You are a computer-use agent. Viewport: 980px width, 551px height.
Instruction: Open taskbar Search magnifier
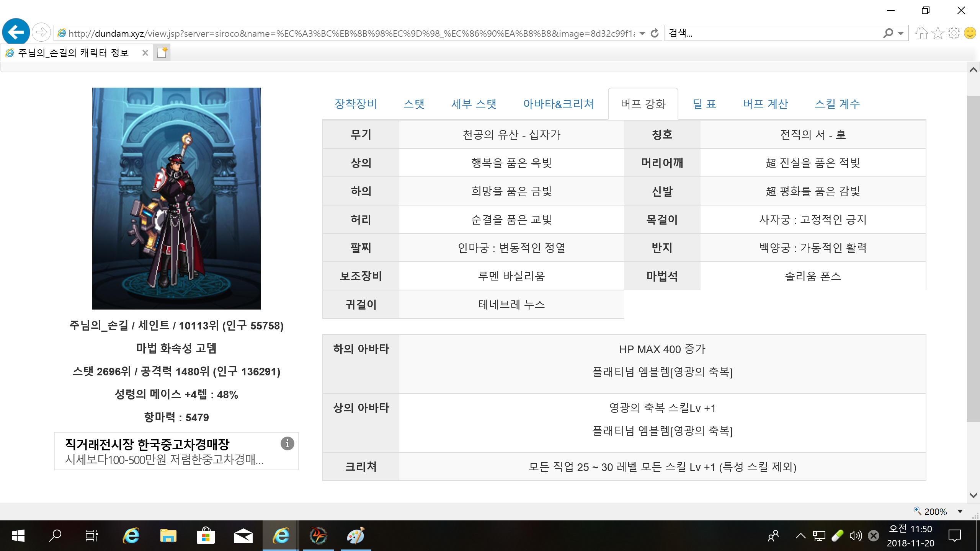pos(55,536)
